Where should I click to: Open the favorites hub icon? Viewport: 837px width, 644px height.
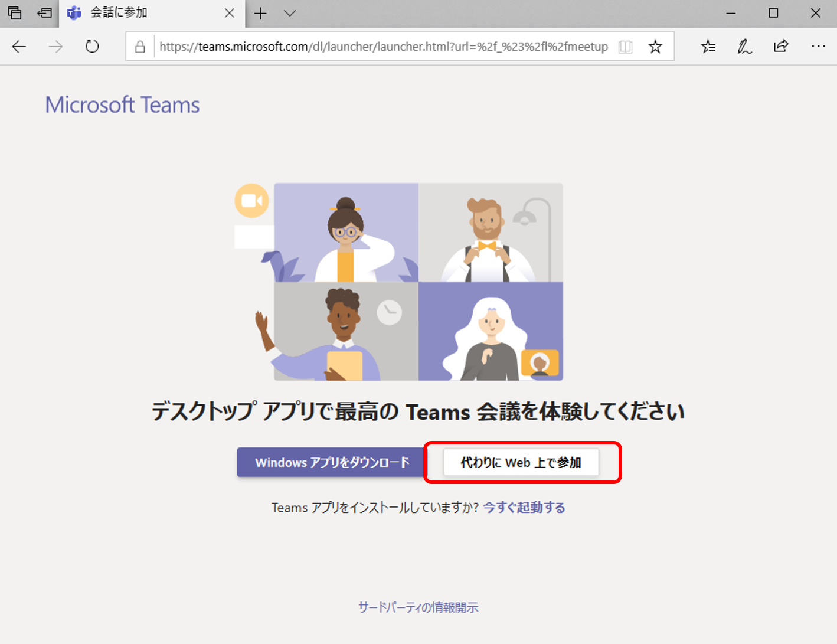click(708, 47)
